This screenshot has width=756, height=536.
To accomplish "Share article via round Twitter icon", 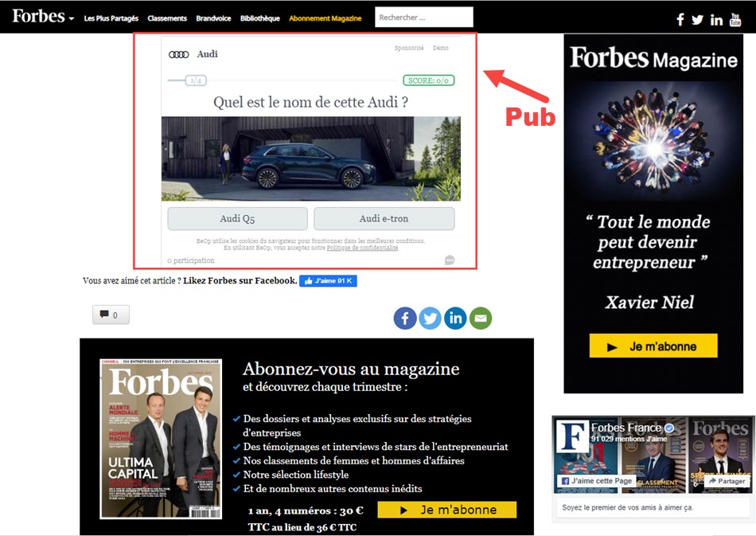I will pyautogui.click(x=430, y=319).
